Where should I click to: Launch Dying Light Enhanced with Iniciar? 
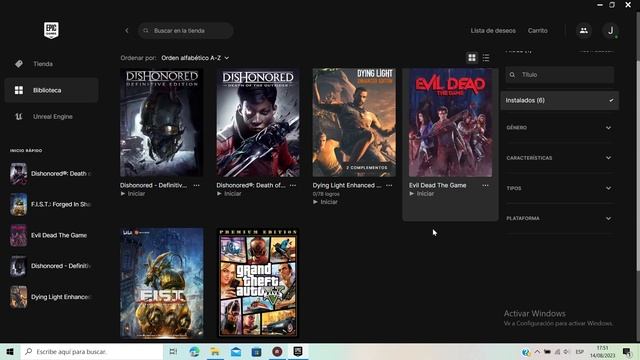pyautogui.click(x=326, y=202)
